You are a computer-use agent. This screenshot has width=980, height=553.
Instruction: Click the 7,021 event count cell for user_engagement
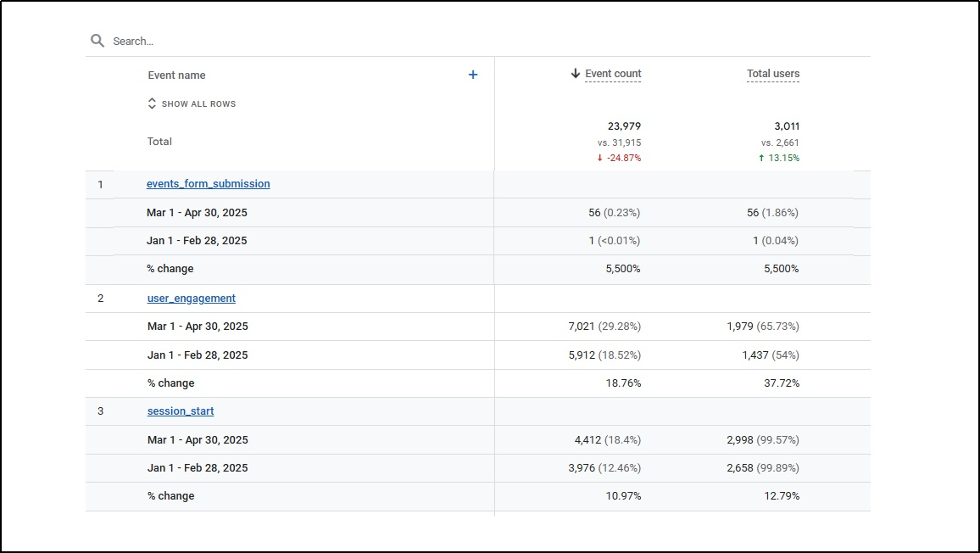[608, 326]
